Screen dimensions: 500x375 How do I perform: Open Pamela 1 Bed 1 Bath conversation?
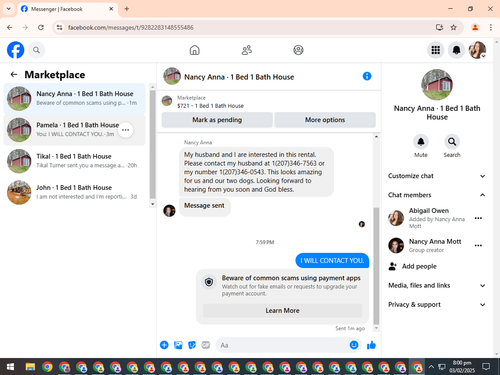[75, 130]
